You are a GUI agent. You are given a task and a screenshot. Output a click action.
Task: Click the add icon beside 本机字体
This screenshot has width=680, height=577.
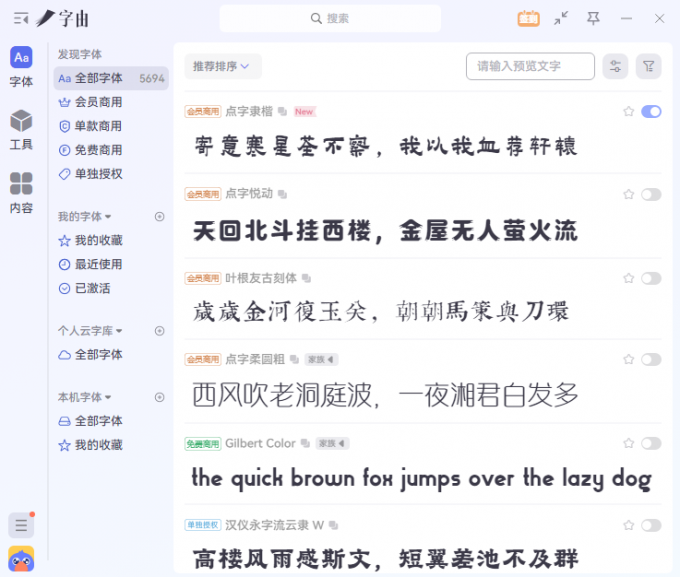tap(160, 397)
